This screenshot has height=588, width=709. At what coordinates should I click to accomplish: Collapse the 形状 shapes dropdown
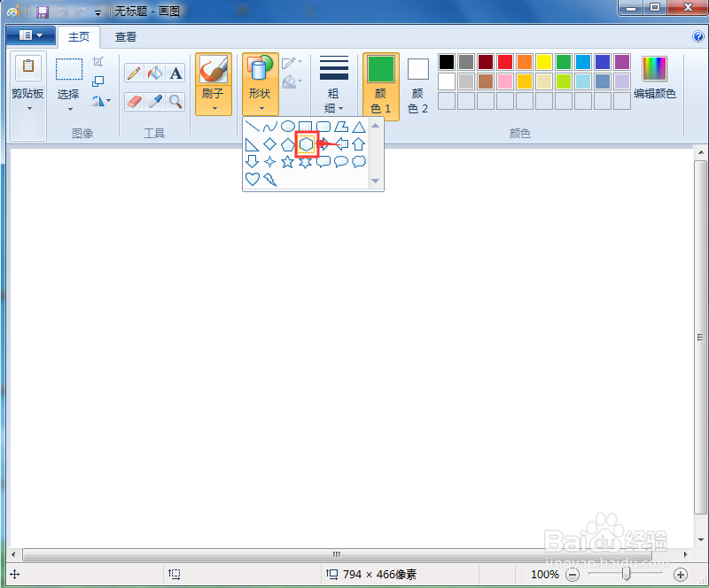[x=260, y=83]
